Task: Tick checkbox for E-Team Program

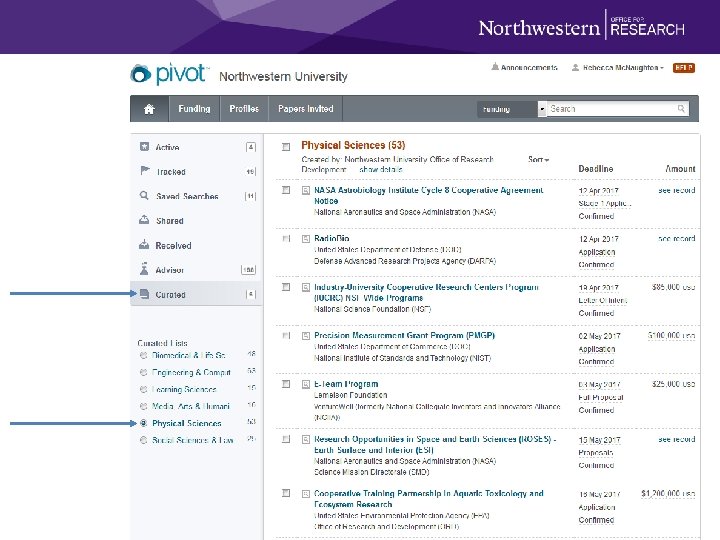Action: (x=286, y=384)
